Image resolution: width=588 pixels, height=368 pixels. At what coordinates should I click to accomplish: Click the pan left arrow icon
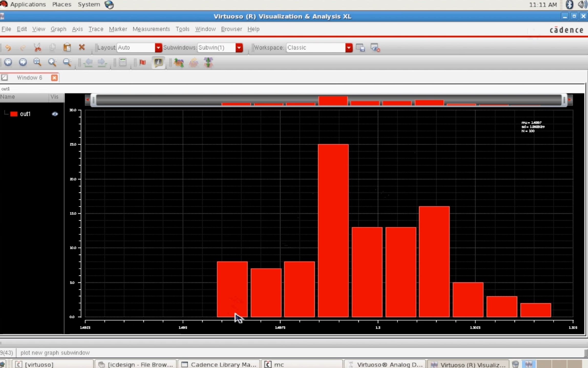click(x=89, y=62)
